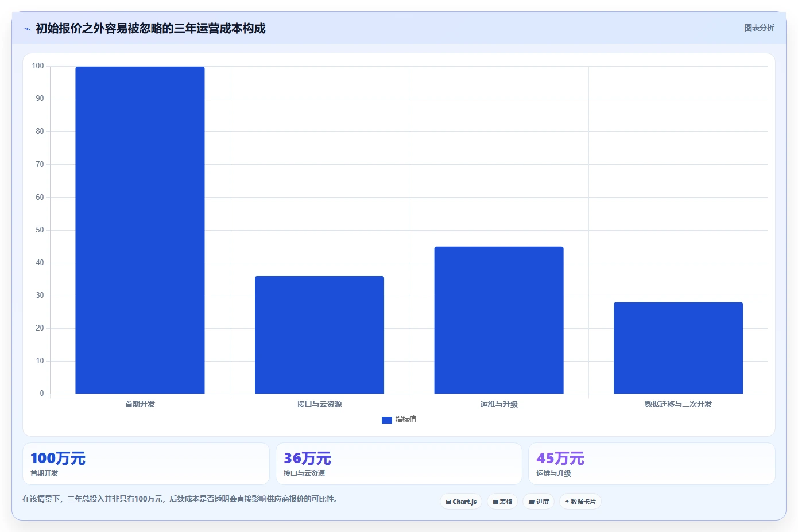This screenshot has width=798, height=532.
Task: Click the y-axis value 50
Action: pyautogui.click(x=40, y=230)
